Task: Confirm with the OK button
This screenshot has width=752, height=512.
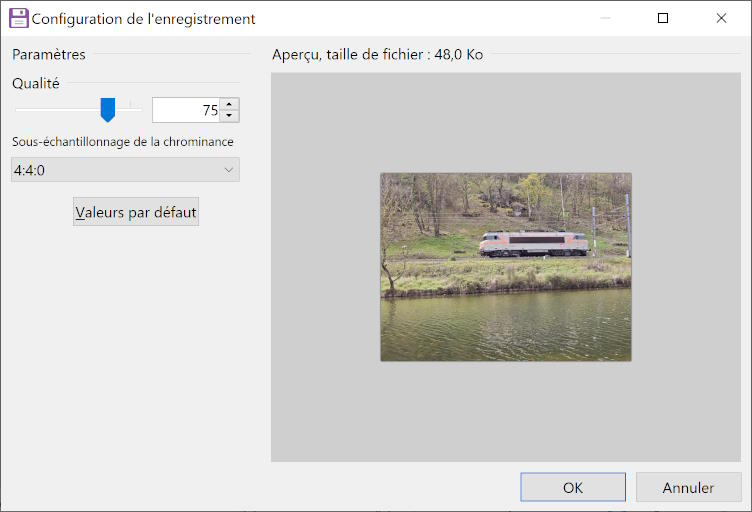Action: (573, 487)
